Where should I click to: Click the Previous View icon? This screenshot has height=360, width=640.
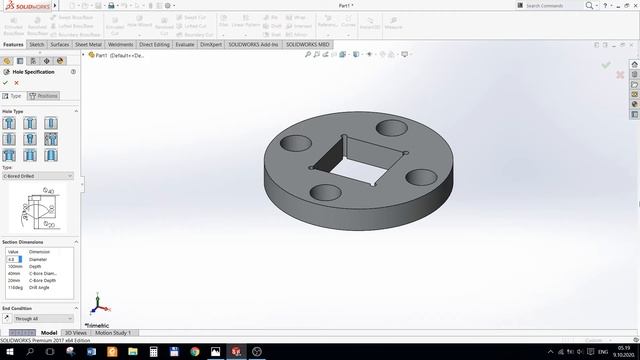tap(325, 54)
